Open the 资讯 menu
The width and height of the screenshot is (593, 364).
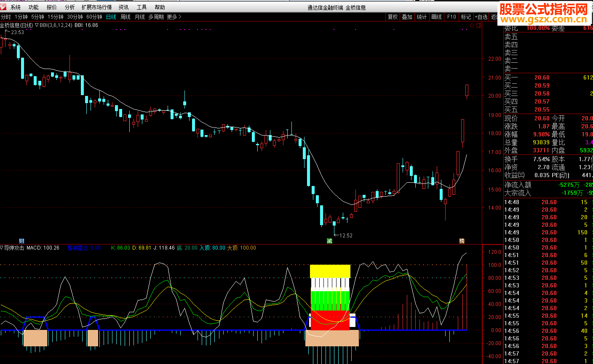point(124,7)
